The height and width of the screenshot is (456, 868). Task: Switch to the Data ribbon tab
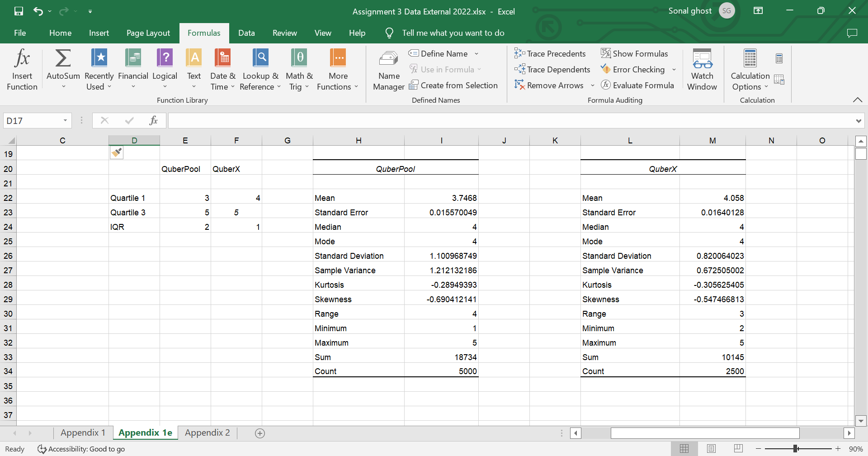[x=246, y=33]
